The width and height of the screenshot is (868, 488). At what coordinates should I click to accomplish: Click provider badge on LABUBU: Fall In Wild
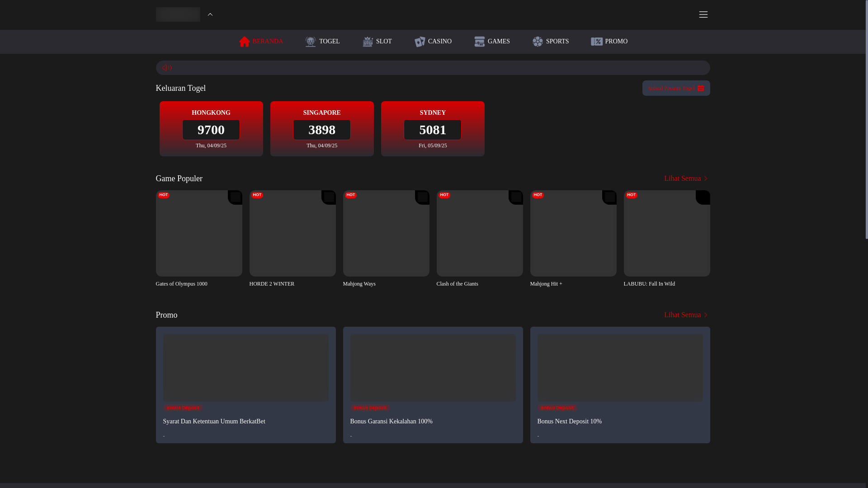tap(703, 197)
